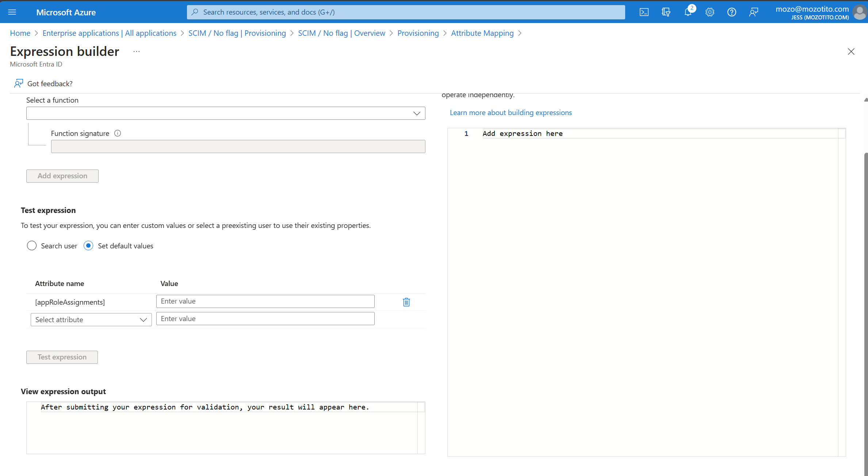The width and height of the screenshot is (868, 476).
Task: Click the Enter value field for appRoleAssignments
Action: [x=265, y=301]
